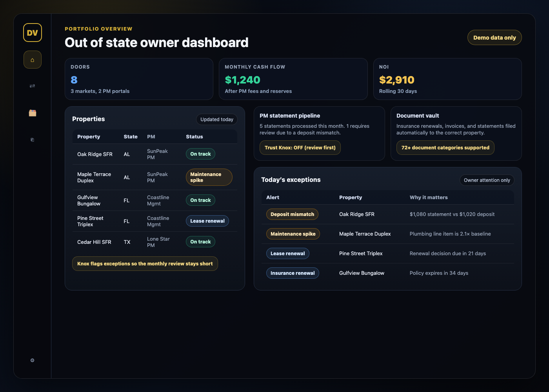This screenshot has height=392, width=549.
Task: Click the $2,910 NOI value
Action: tap(396, 80)
